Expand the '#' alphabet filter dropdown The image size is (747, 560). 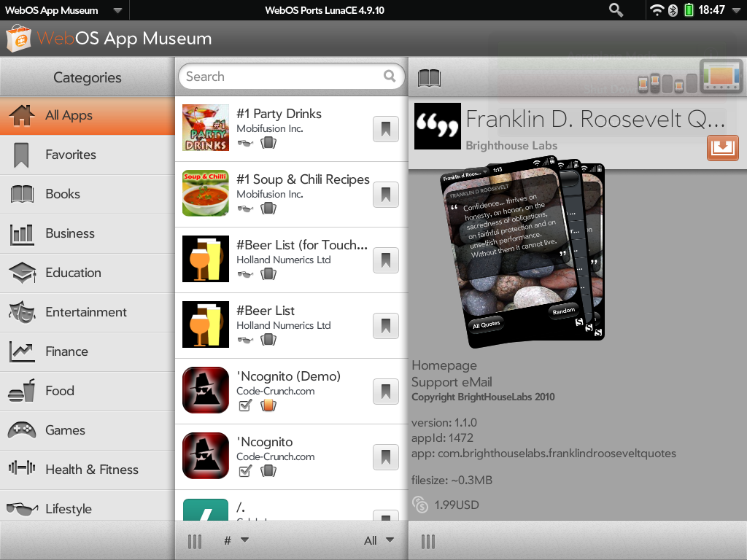tap(236, 540)
